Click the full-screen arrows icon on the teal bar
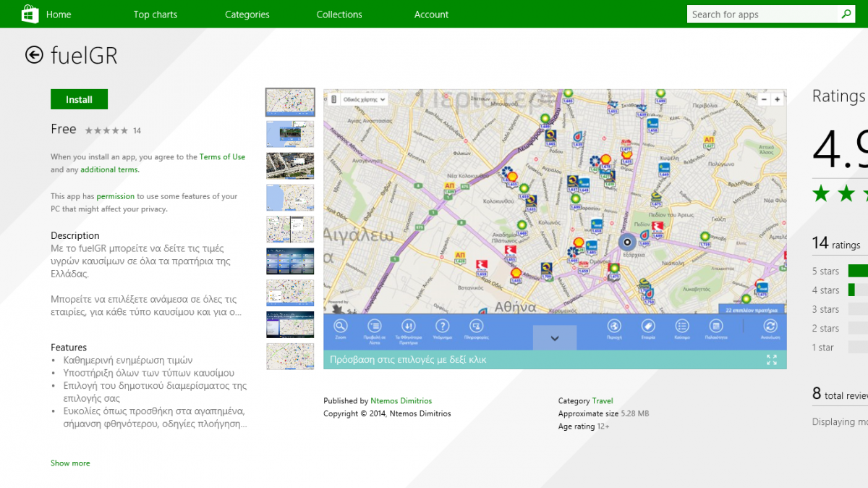The height and width of the screenshot is (488, 868). 772,359
